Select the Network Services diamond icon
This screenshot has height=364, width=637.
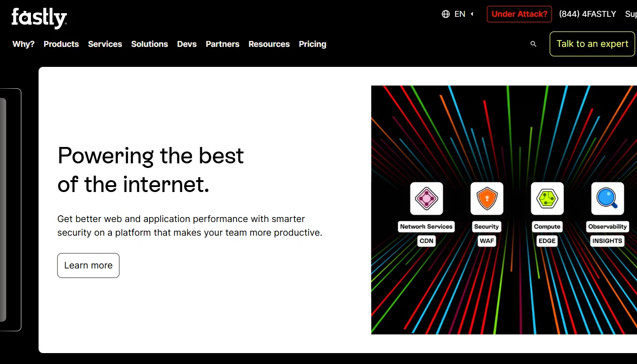[426, 198]
